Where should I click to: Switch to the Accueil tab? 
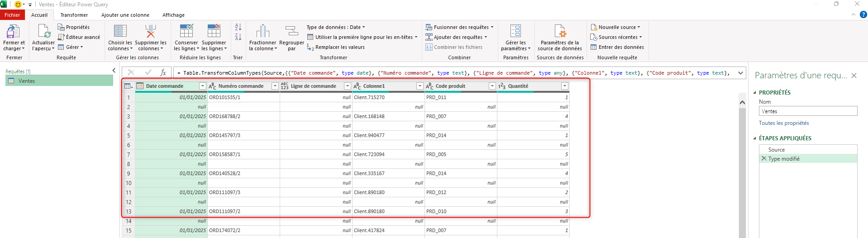pos(39,15)
